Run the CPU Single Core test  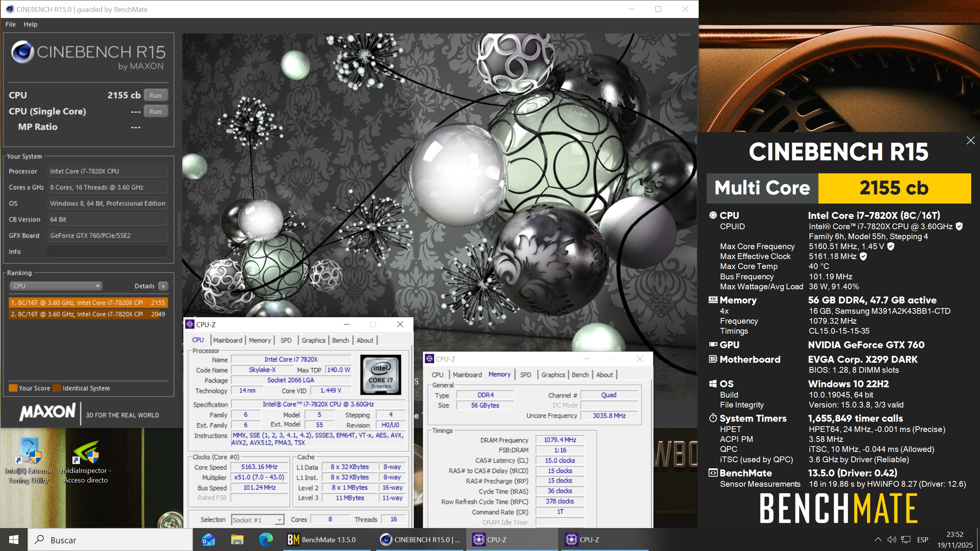[x=155, y=111]
